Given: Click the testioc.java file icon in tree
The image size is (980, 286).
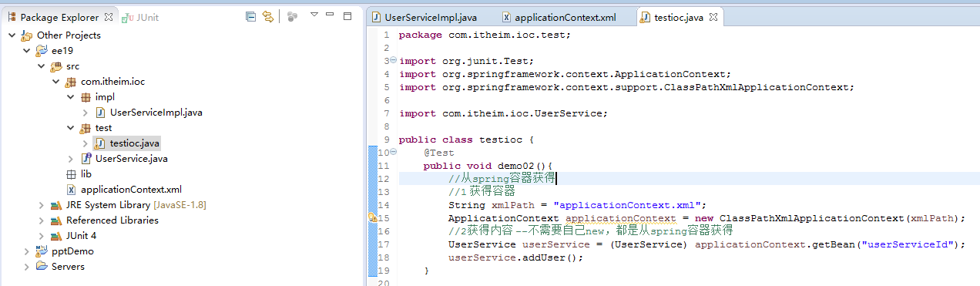Looking at the screenshot, I should pos(99,143).
